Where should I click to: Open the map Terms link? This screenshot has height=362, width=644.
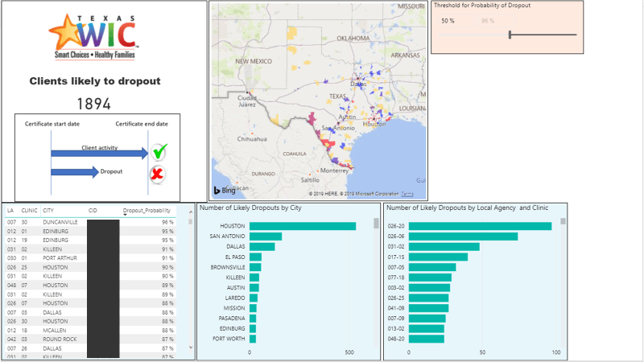pos(407,195)
